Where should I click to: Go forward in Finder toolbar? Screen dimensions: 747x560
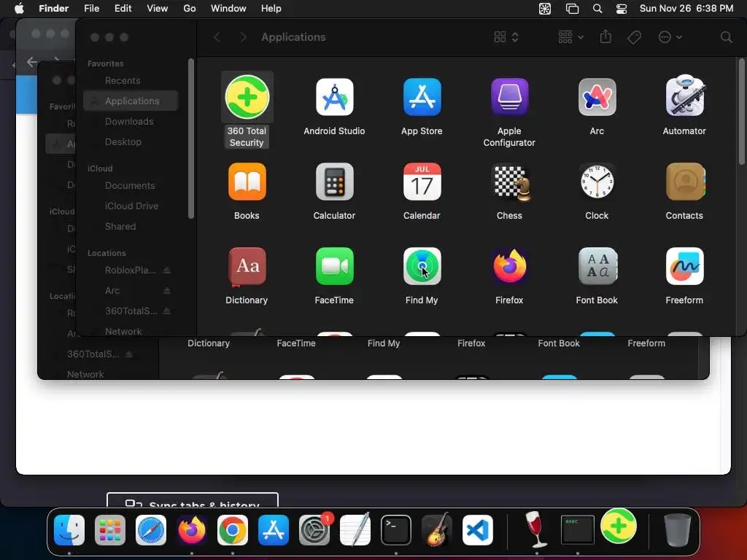click(x=243, y=37)
